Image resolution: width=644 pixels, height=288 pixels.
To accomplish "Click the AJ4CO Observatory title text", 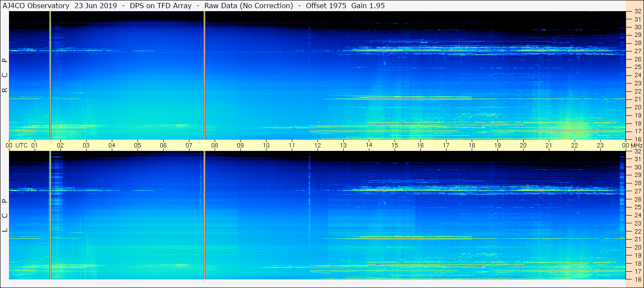I will (x=36, y=6).
